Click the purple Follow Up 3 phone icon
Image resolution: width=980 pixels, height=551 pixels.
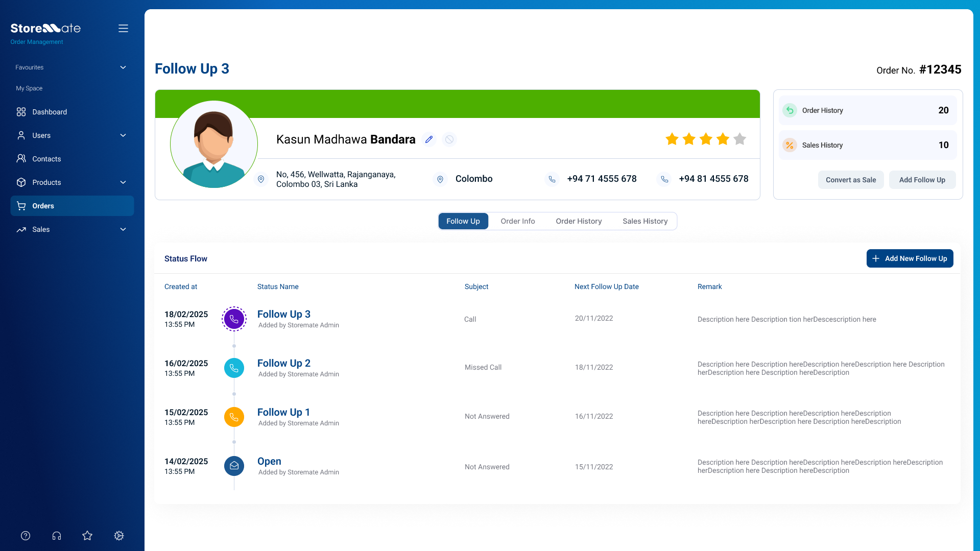(x=234, y=319)
